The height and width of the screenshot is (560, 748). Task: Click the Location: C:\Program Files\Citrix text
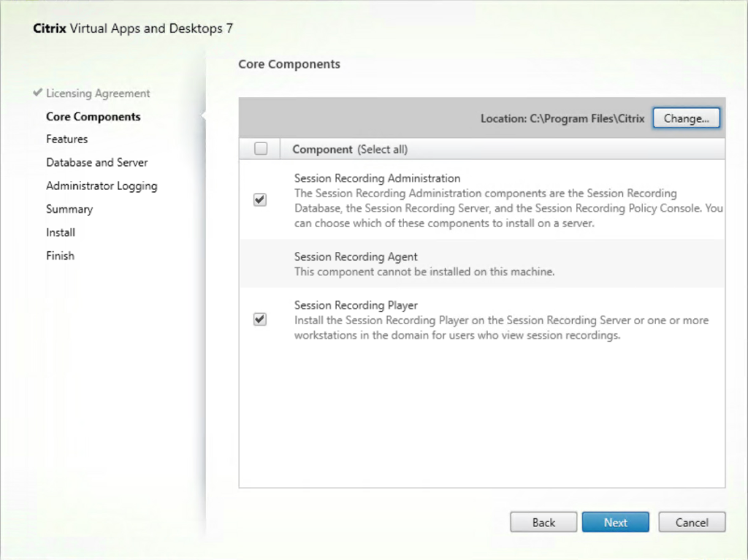point(562,118)
